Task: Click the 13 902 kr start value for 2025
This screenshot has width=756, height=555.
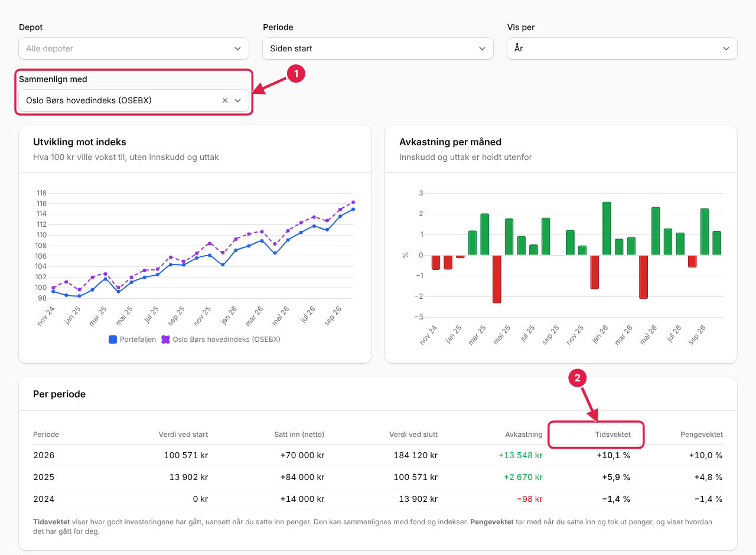Action: click(188, 477)
